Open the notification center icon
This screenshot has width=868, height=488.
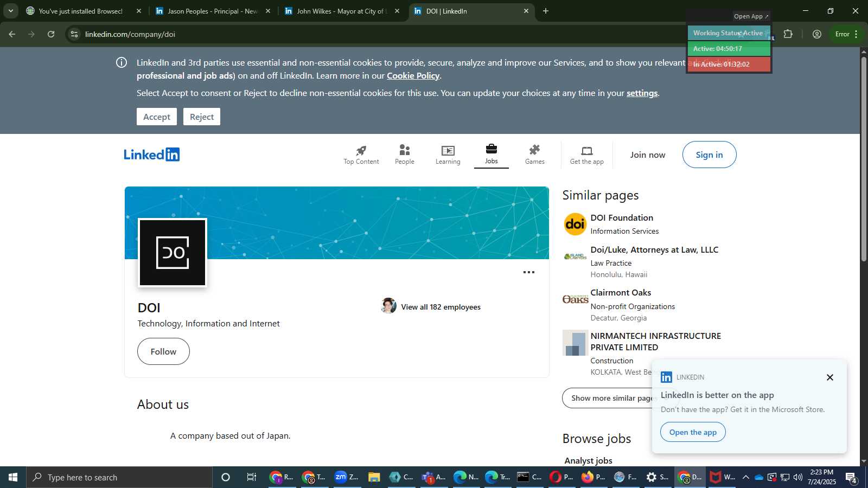(851, 477)
